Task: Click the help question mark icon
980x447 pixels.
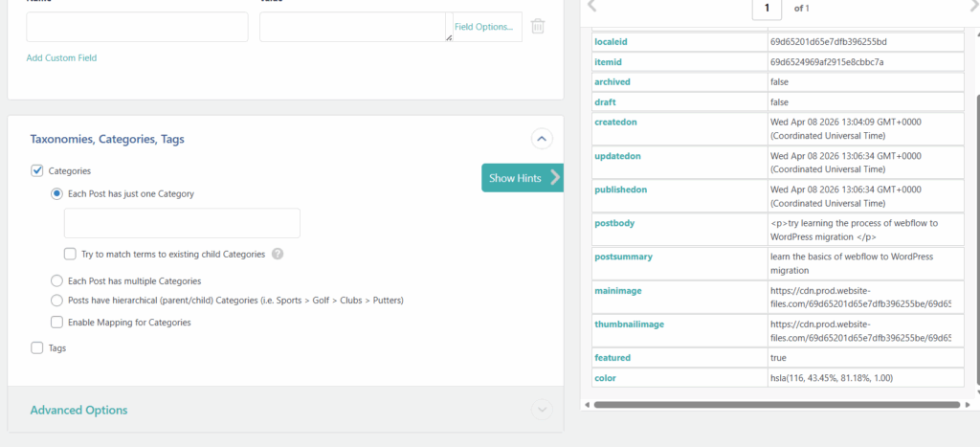Action: click(x=278, y=254)
